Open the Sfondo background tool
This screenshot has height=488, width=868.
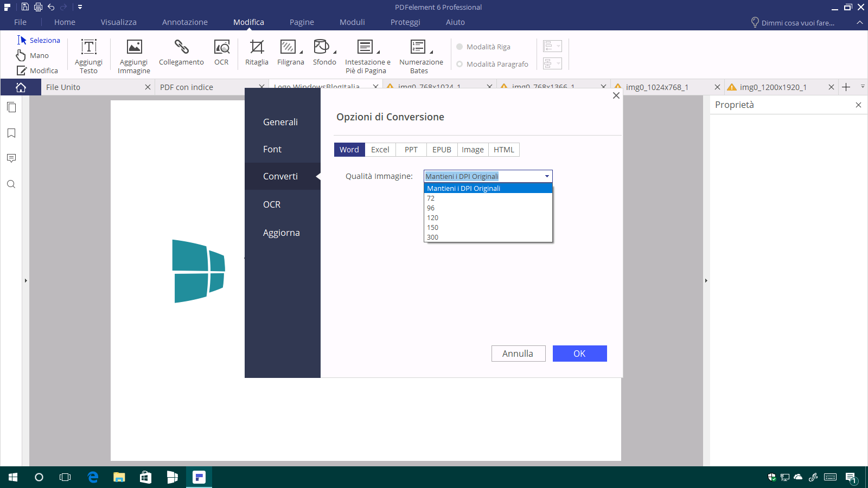[324, 53]
